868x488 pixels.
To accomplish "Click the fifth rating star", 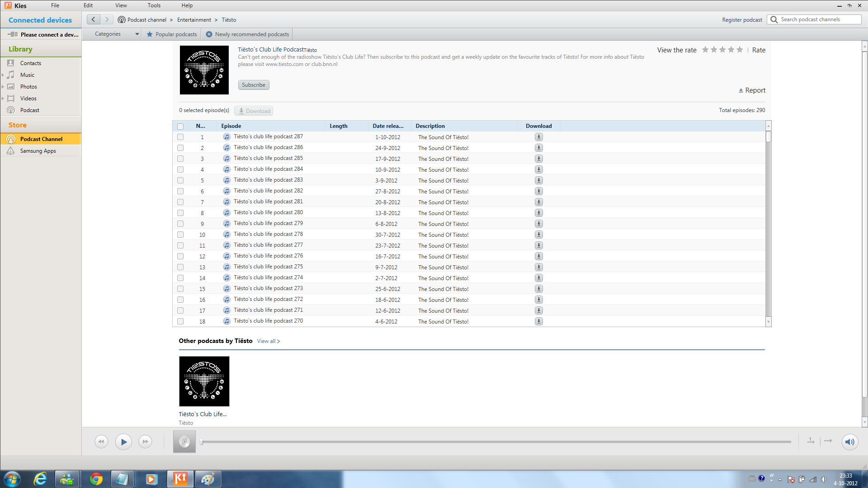I will (740, 50).
